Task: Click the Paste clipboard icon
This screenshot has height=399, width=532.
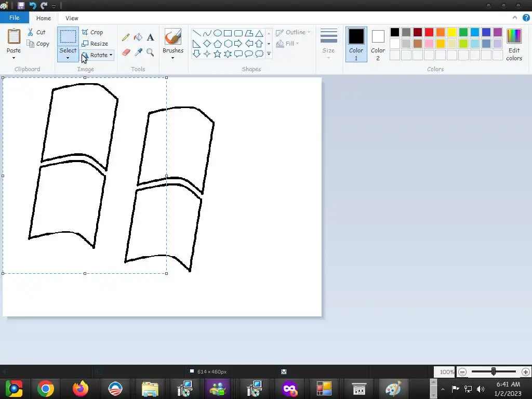Action: pos(14,36)
